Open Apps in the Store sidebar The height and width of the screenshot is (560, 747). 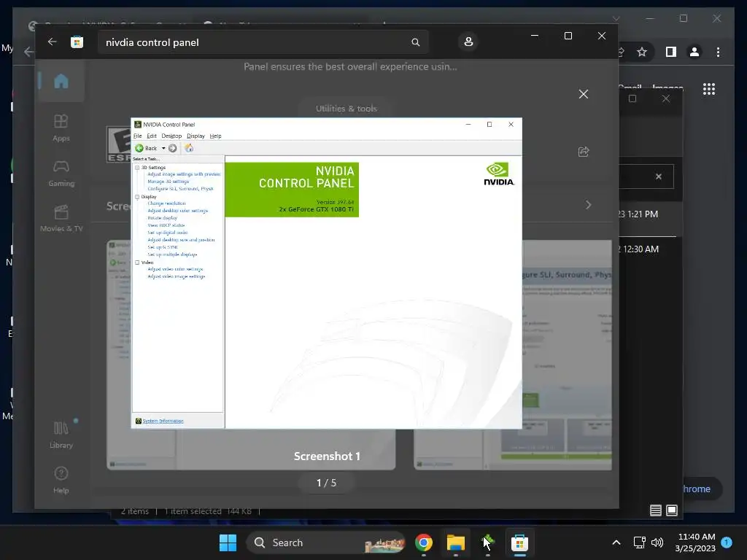click(61, 128)
